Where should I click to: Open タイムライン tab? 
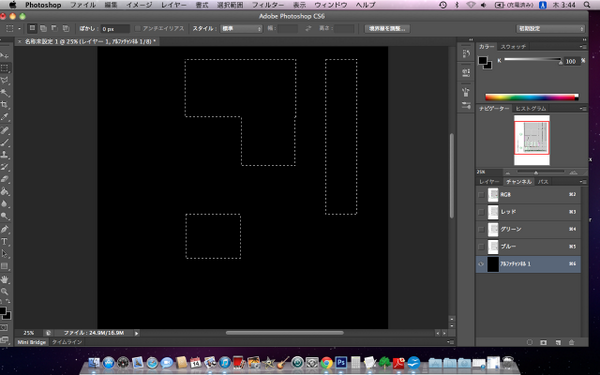pyautogui.click(x=67, y=342)
